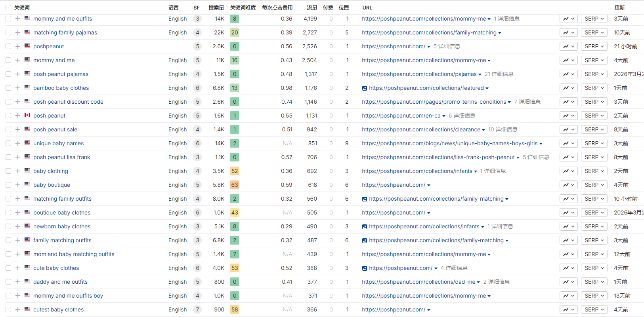Tick the checkbox for 'posh peanut discount code'
This screenshot has height=317, width=644.
point(8,102)
